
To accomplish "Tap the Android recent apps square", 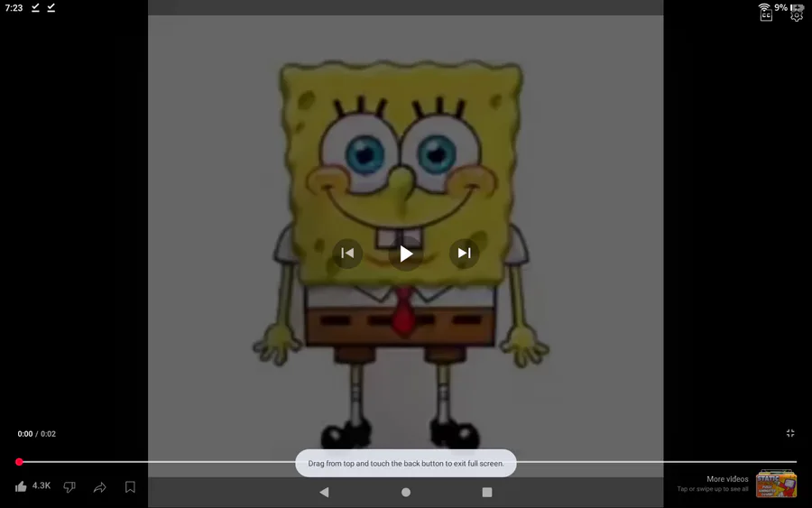I will [487, 492].
